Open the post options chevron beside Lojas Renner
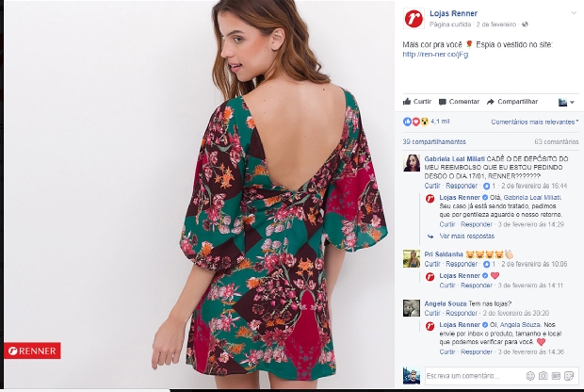584x392 pixels. click(x=574, y=13)
